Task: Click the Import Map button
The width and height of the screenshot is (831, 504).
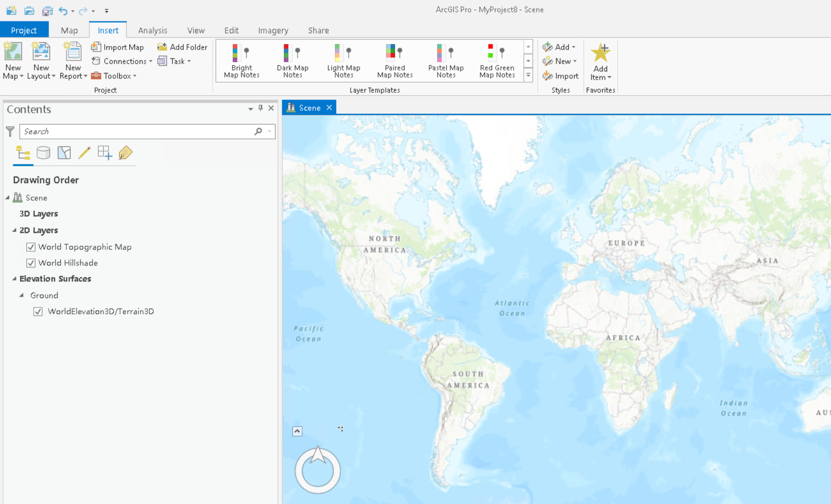Action: click(x=118, y=47)
